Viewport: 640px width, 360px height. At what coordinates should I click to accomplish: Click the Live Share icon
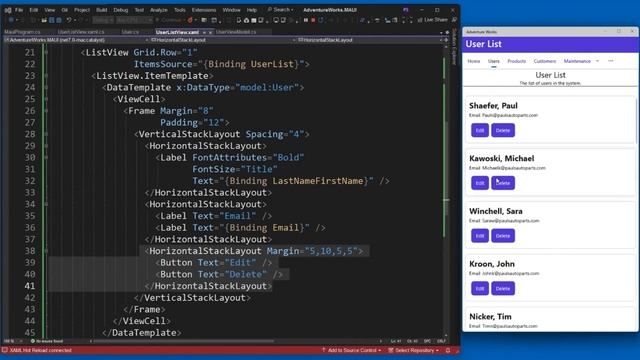click(420, 20)
